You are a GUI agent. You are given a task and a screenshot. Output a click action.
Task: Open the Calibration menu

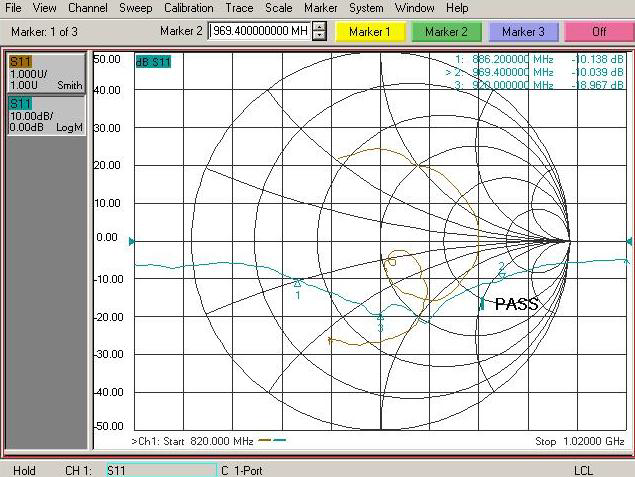pos(188,8)
